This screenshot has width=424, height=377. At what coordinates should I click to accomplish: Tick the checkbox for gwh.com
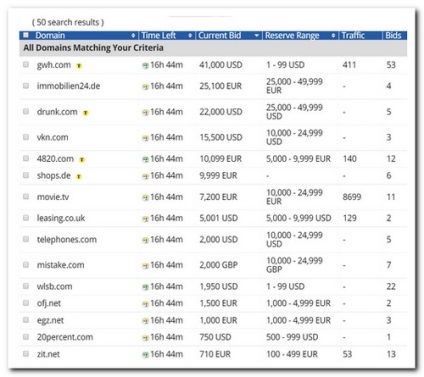(x=26, y=64)
